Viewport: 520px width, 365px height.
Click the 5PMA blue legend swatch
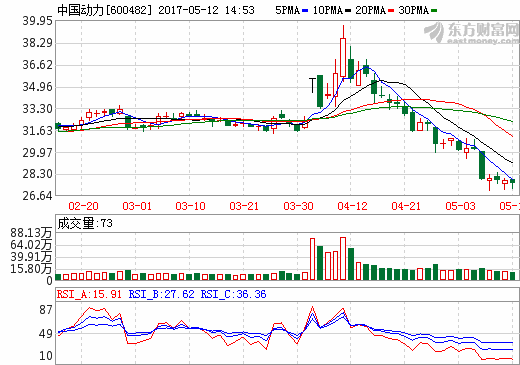tap(305, 11)
